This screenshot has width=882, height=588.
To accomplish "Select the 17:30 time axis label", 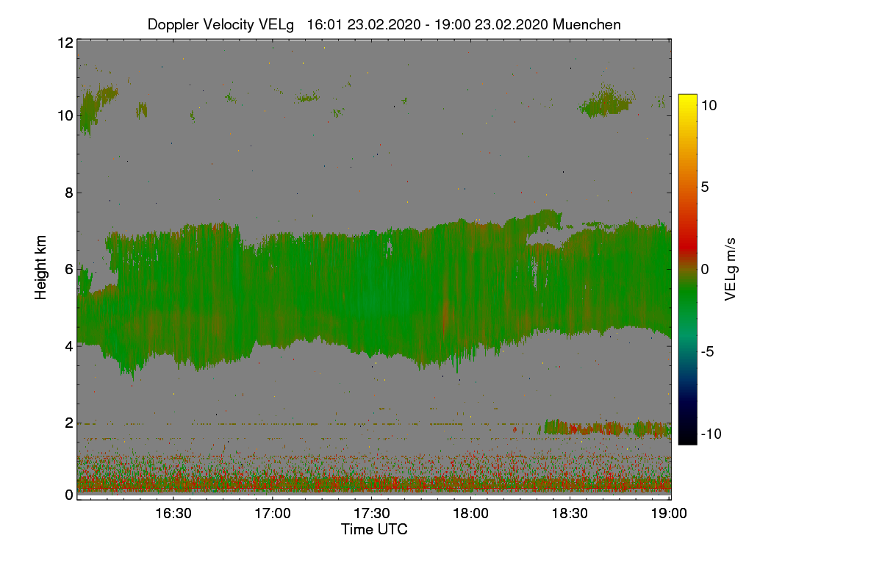I will (x=371, y=513).
